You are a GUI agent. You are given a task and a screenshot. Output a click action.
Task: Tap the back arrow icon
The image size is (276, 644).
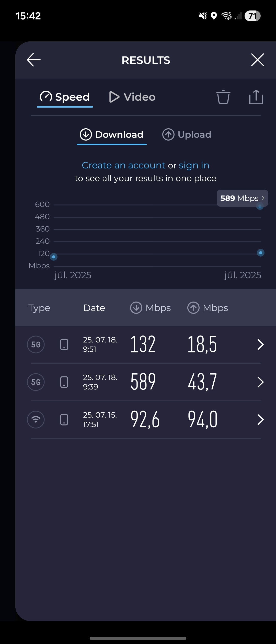(x=34, y=60)
